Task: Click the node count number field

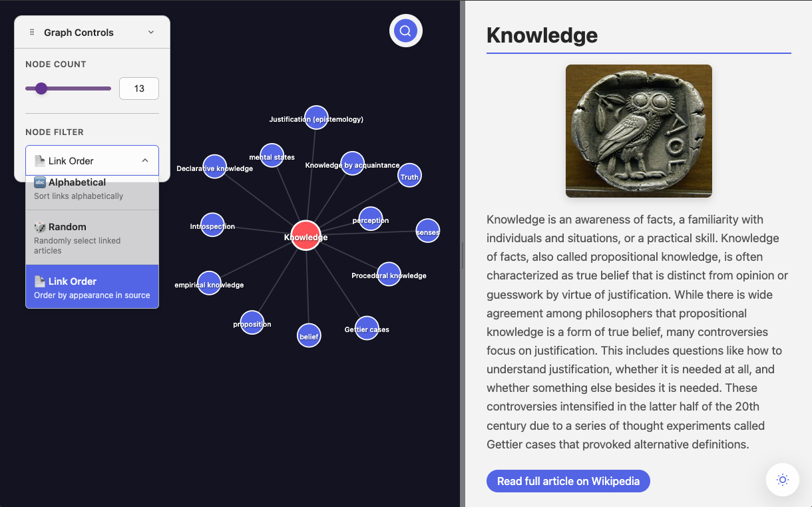Action: [x=138, y=88]
